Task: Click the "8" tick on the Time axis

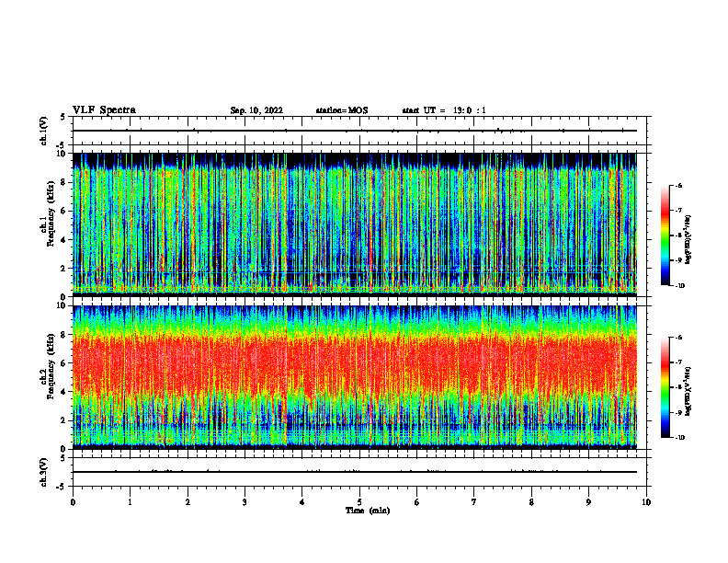Action: (x=531, y=502)
